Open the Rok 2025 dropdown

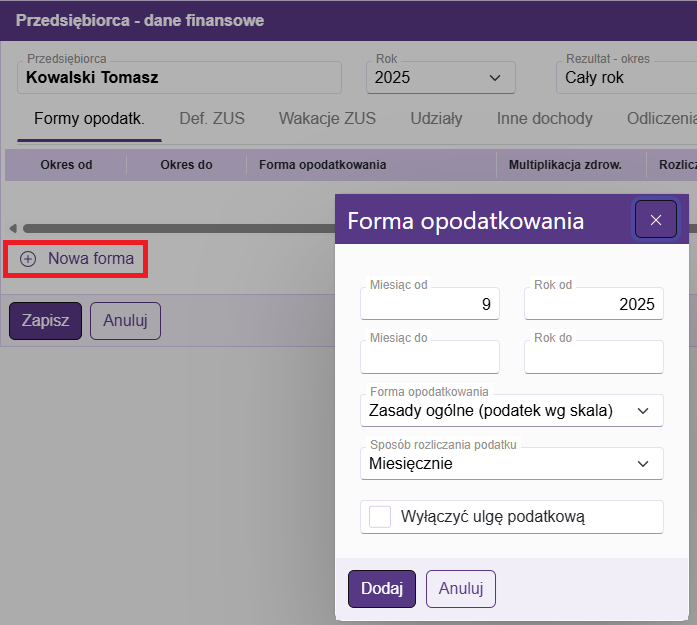[x=441, y=78]
